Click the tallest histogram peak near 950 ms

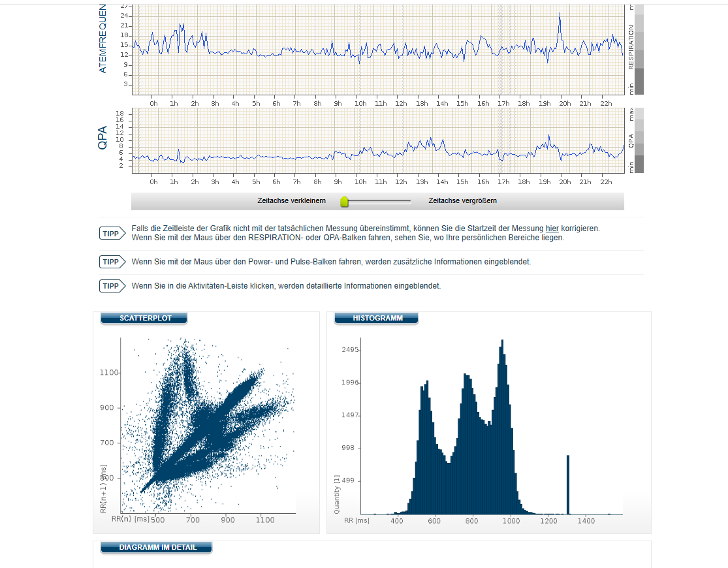click(502, 427)
